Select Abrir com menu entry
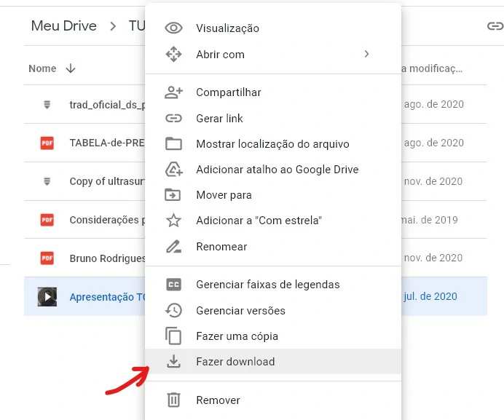This screenshot has height=420, width=504. [273, 54]
